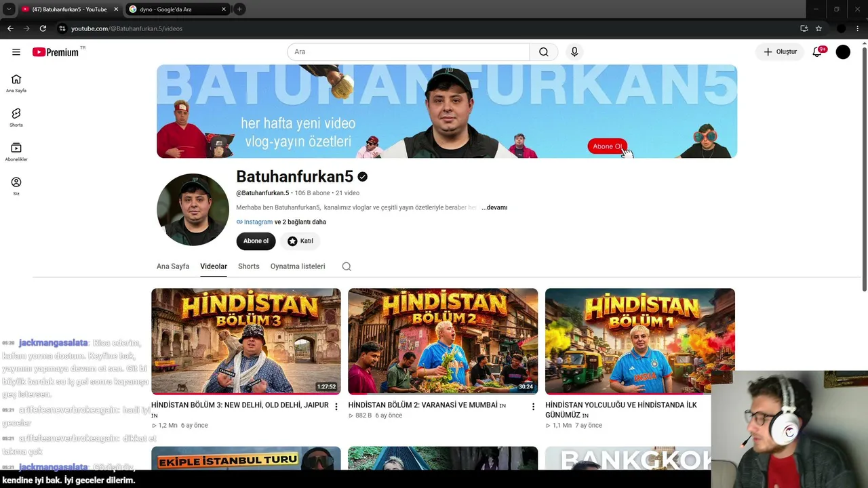Viewport: 868px width, 488px height.
Task: Click the black Abone ol button
Action: [256, 241]
